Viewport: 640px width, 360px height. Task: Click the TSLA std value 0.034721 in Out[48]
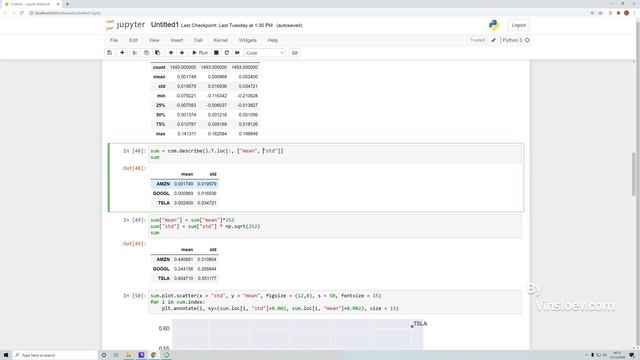coord(207,203)
